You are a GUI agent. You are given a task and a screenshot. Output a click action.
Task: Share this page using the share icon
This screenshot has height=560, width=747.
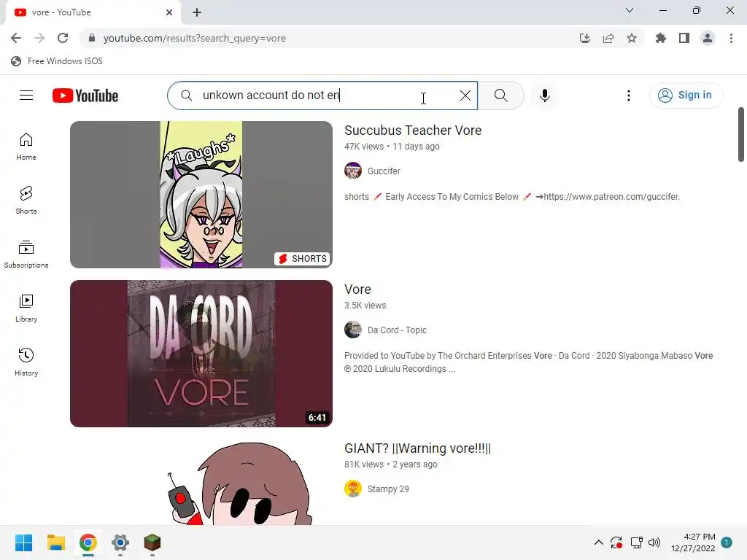[x=608, y=38]
